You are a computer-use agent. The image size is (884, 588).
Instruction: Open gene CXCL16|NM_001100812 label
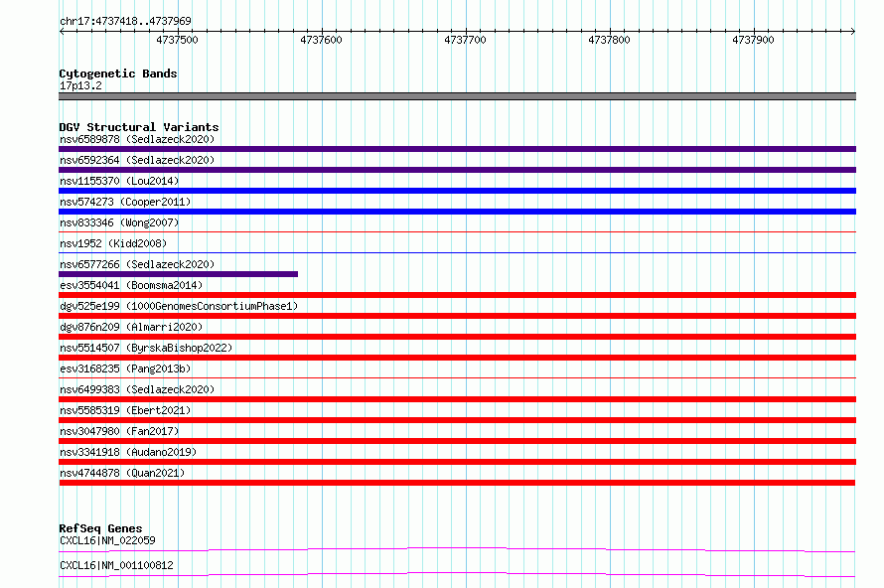pyautogui.click(x=116, y=565)
